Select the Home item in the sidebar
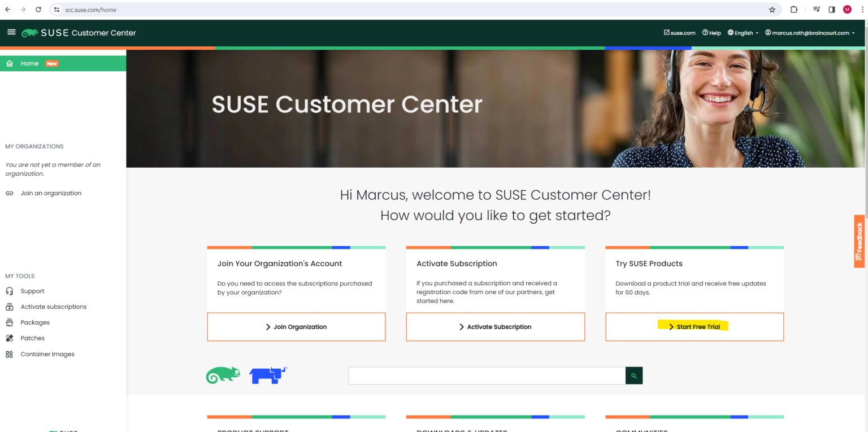868x432 pixels. (x=29, y=63)
